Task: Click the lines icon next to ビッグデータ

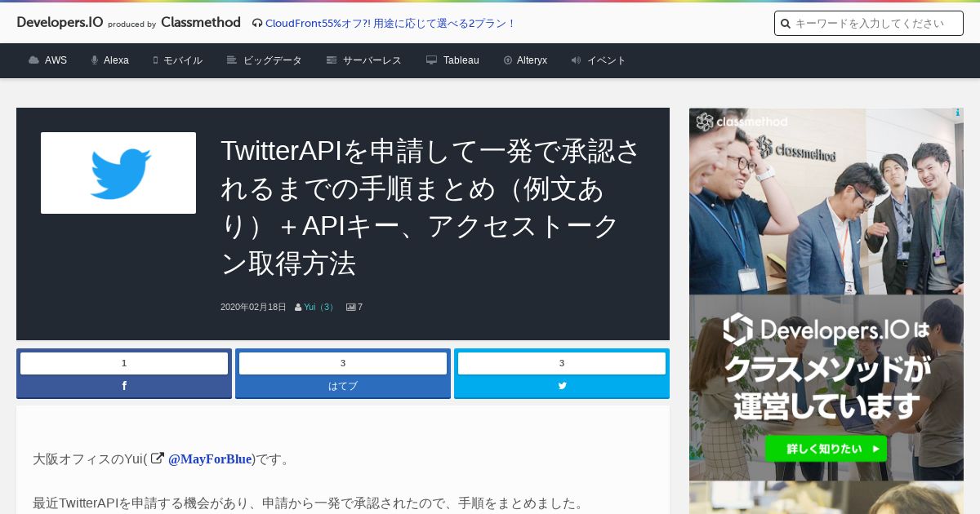Action: point(232,60)
